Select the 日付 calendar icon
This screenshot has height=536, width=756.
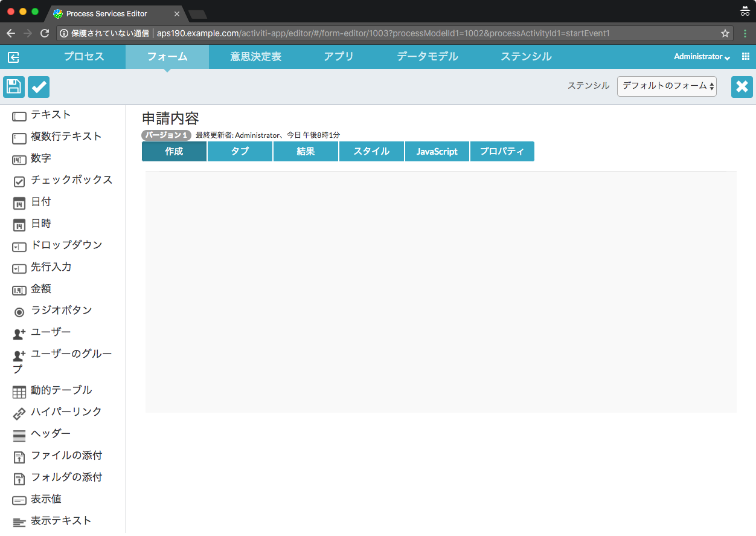[19, 203]
